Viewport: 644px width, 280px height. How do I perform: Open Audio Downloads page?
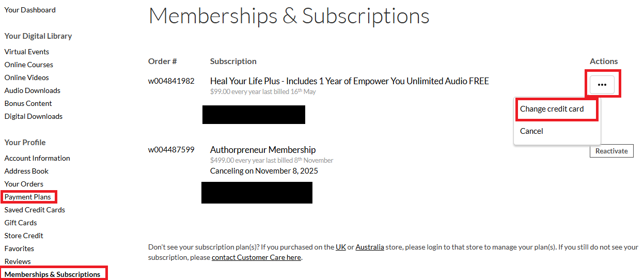coord(32,90)
